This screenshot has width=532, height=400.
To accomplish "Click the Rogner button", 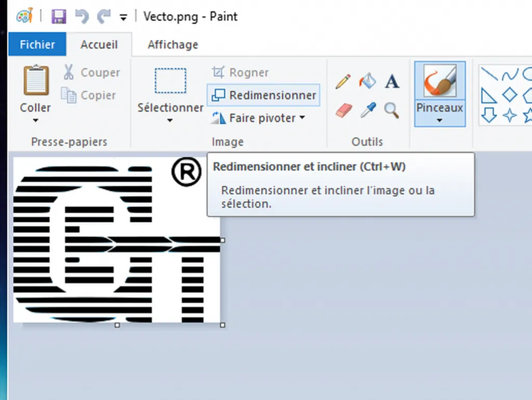I will (241, 72).
